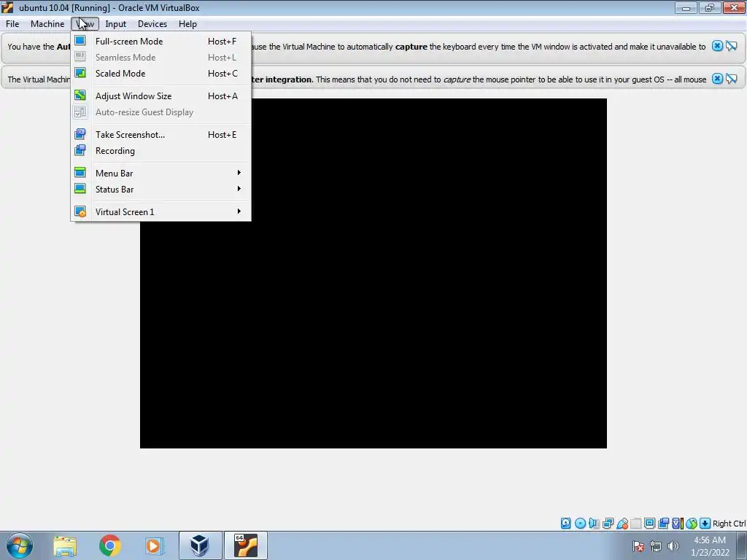This screenshot has height=560, width=747.
Task: Click the display status bar icon
Action: pyautogui.click(x=649, y=524)
